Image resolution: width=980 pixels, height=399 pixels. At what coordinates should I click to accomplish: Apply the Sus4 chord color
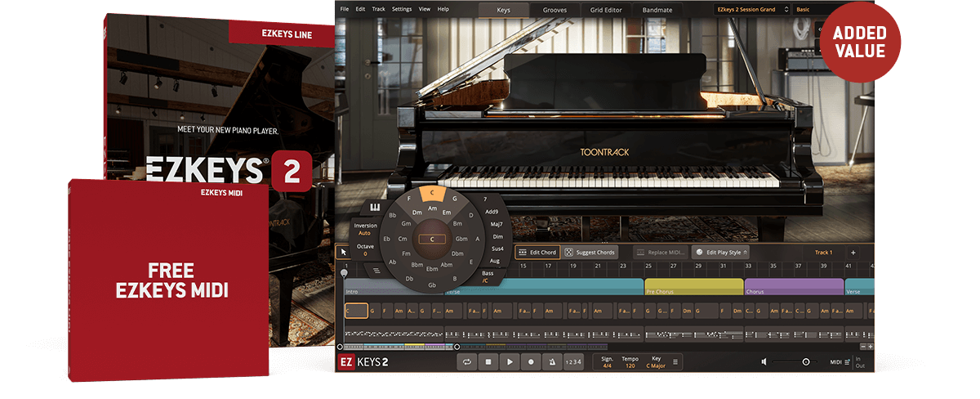pyautogui.click(x=497, y=249)
